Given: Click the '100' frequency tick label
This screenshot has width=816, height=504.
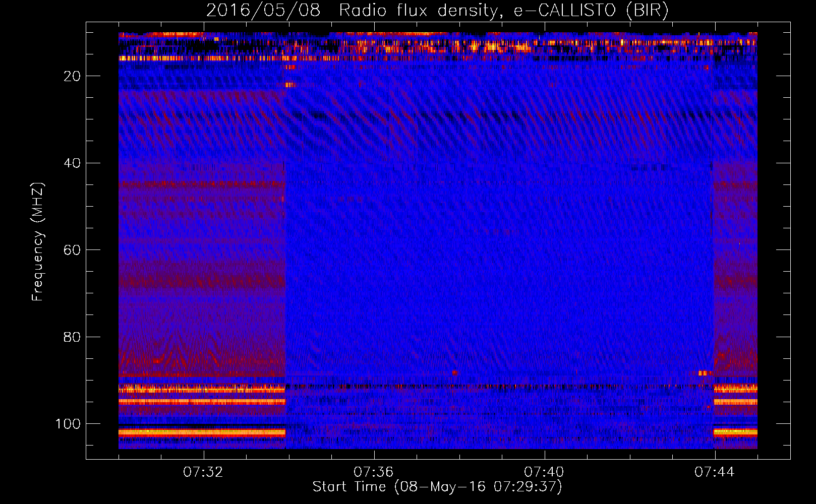Looking at the screenshot, I should click(x=68, y=424).
